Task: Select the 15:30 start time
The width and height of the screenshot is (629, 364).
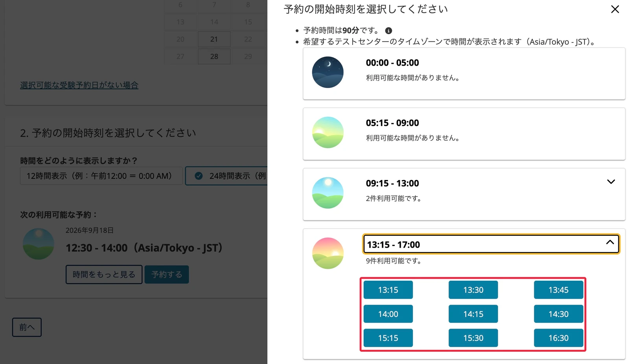Action: tap(473, 338)
